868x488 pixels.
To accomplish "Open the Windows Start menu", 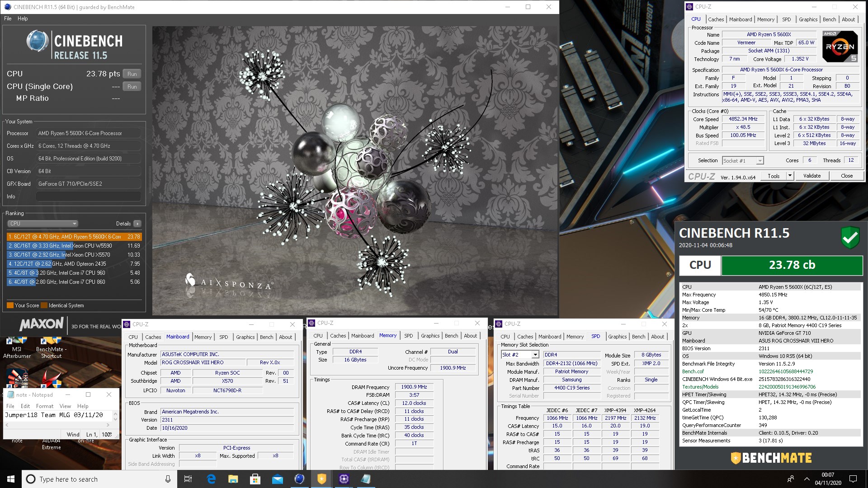I will click(11, 479).
